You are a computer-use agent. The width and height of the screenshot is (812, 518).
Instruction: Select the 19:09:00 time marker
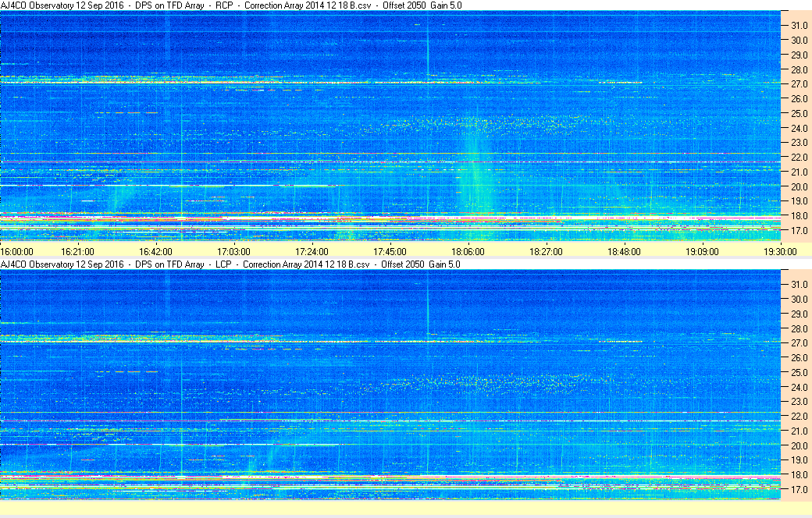pos(702,252)
